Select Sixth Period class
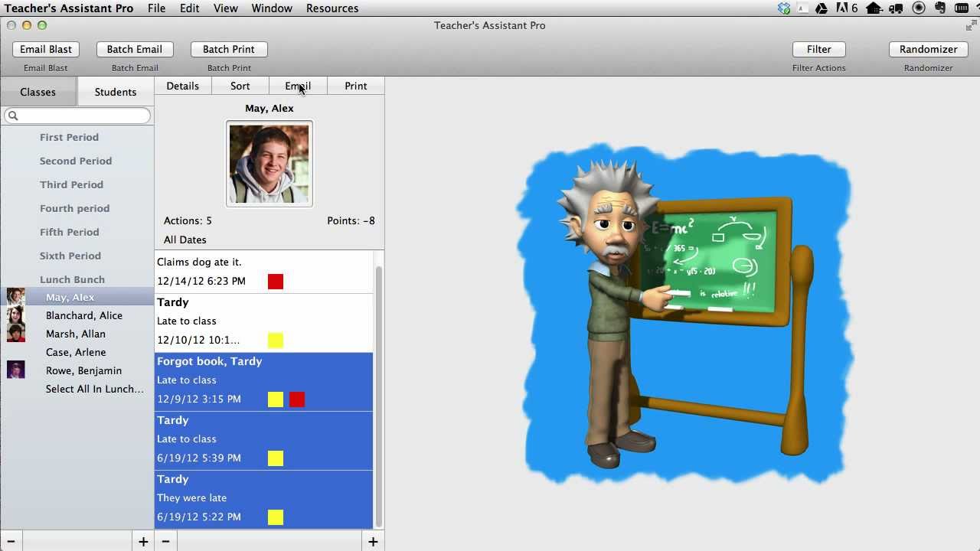980x551 pixels. [77, 256]
